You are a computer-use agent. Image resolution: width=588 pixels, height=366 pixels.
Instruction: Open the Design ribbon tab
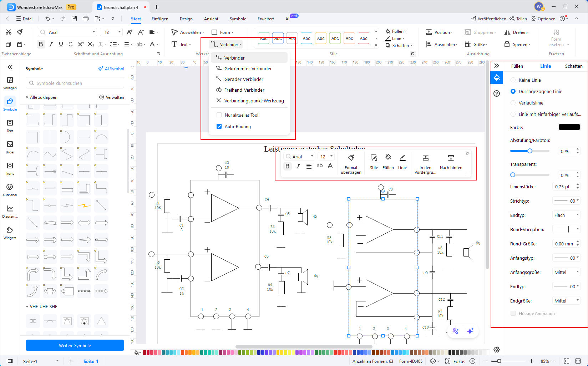pyautogui.click(x=186, y=19)
